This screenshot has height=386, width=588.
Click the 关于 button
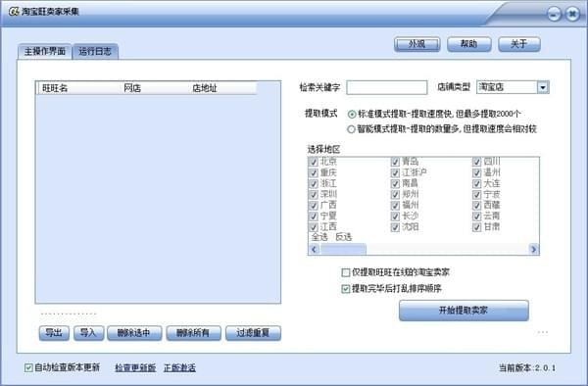(519, 44)
